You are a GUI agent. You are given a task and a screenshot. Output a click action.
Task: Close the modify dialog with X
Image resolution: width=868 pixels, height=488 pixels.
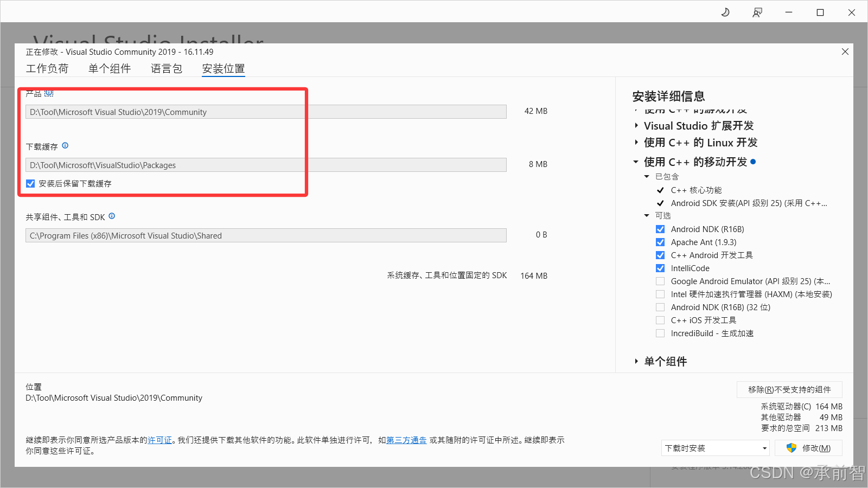point(845,52)
